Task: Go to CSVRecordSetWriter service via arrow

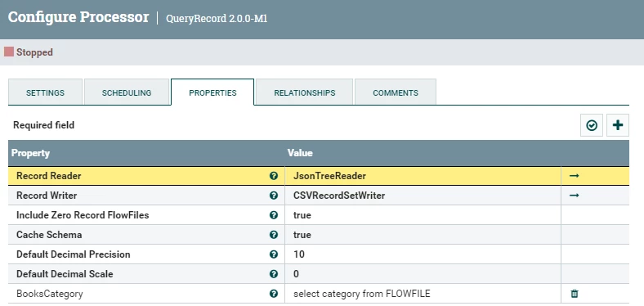Action: pyautogui.click(x=575, y=196)
